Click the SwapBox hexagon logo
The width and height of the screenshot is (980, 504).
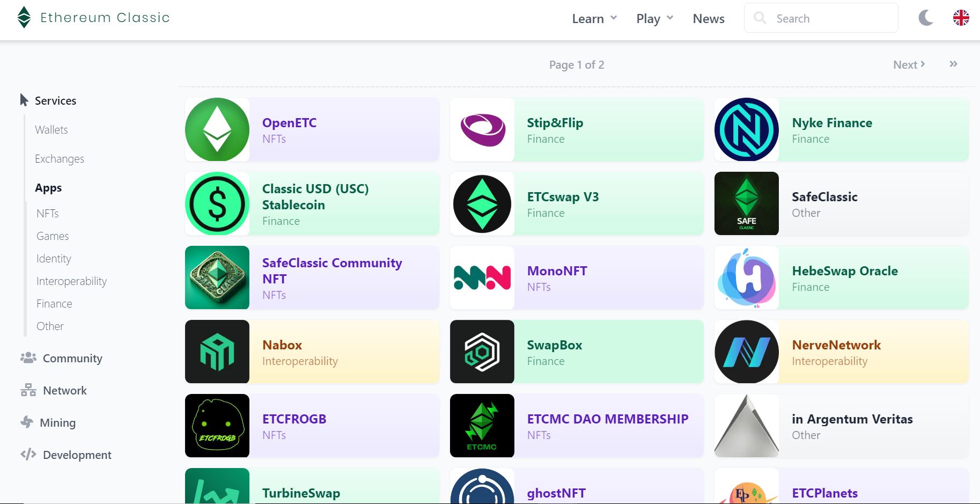[x=482, y=352]
